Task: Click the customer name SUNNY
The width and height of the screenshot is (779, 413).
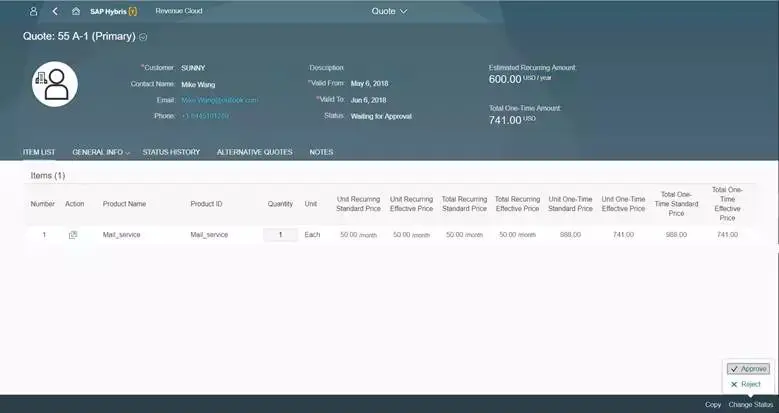Action: 193,68
